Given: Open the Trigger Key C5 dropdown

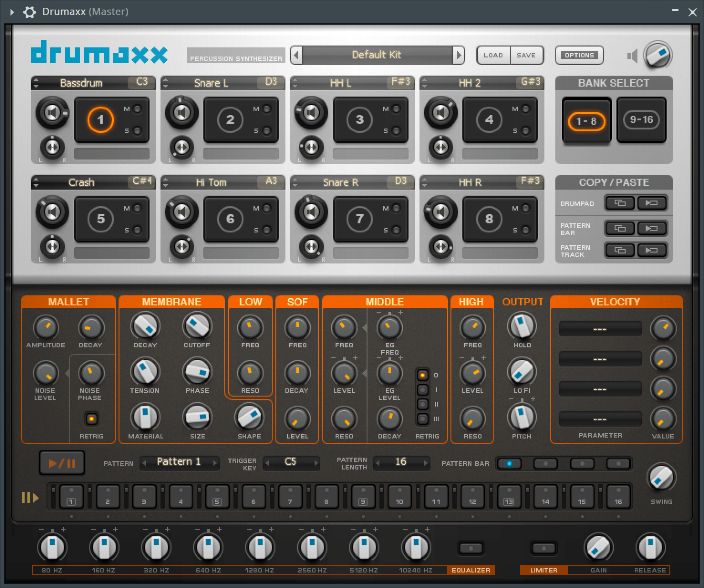Looking at the screenshot, I should coord(291,463).
